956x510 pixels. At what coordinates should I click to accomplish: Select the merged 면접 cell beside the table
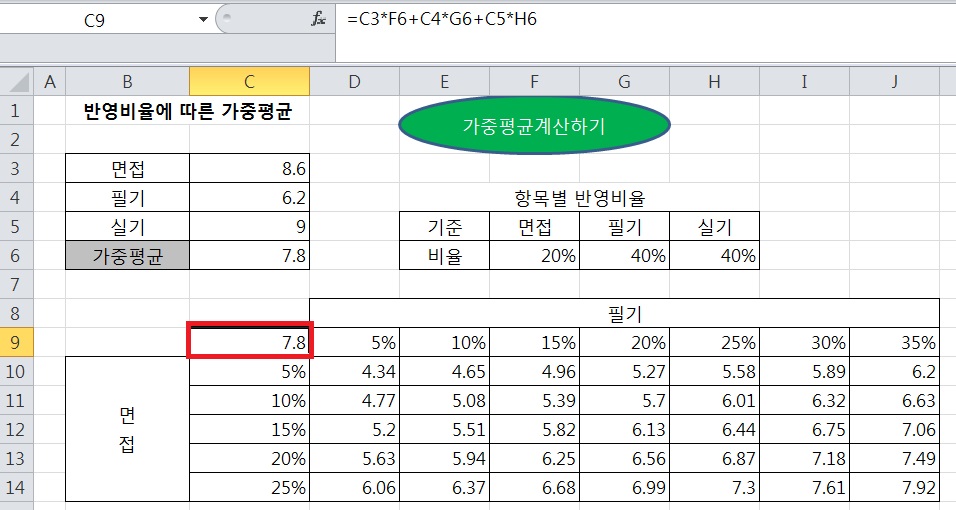click(x=127, y=429)
